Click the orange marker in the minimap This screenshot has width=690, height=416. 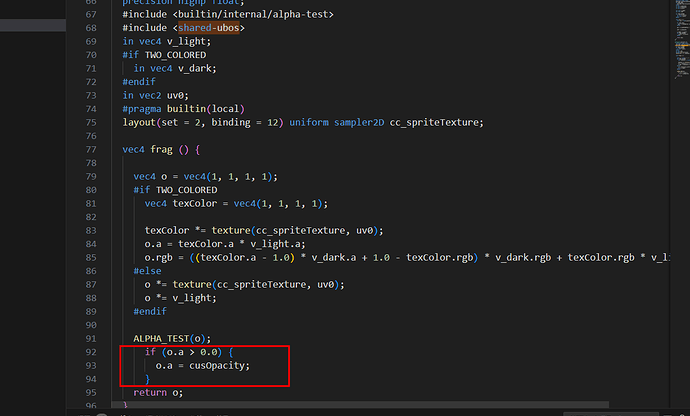[682, 45]
